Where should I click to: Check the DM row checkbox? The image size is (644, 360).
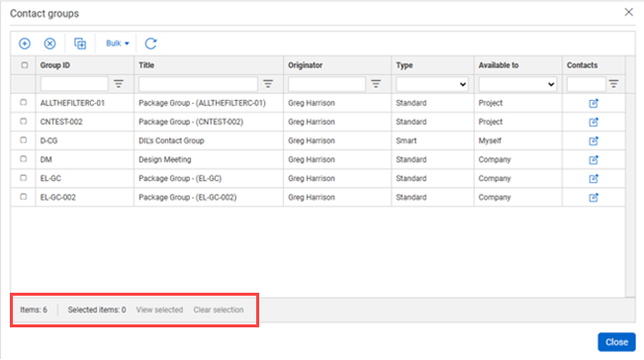click(24, 159)
